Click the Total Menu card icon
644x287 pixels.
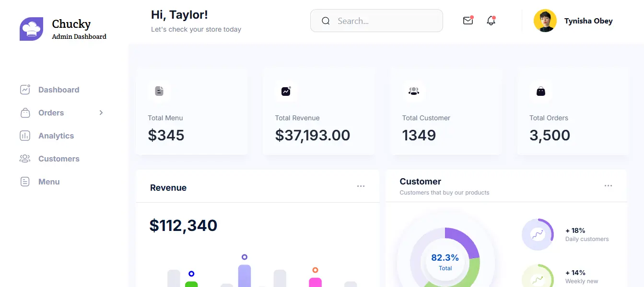pyautogui.click(x=159, y=91)
